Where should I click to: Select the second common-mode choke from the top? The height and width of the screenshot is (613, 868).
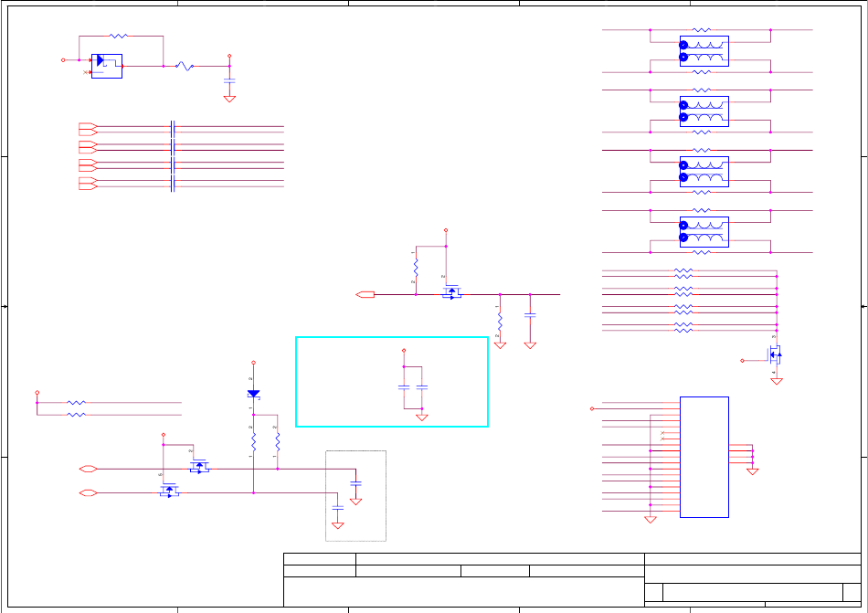pos(704,111)
